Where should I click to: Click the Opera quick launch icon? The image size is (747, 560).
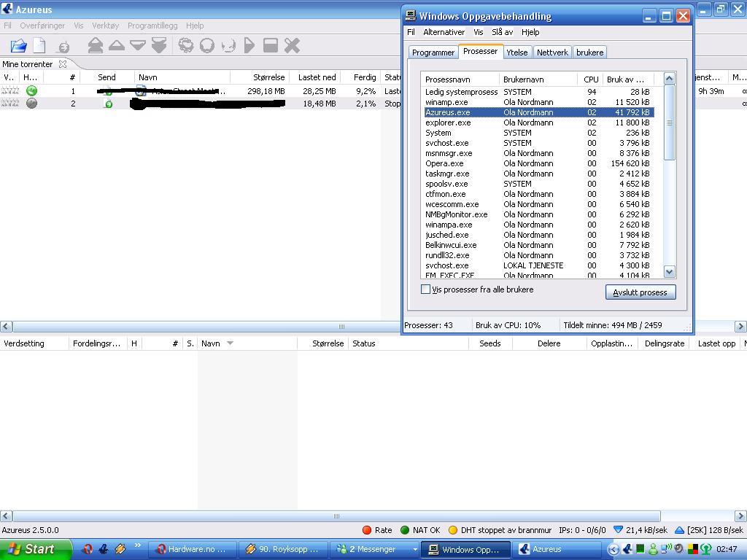[88, 549]
